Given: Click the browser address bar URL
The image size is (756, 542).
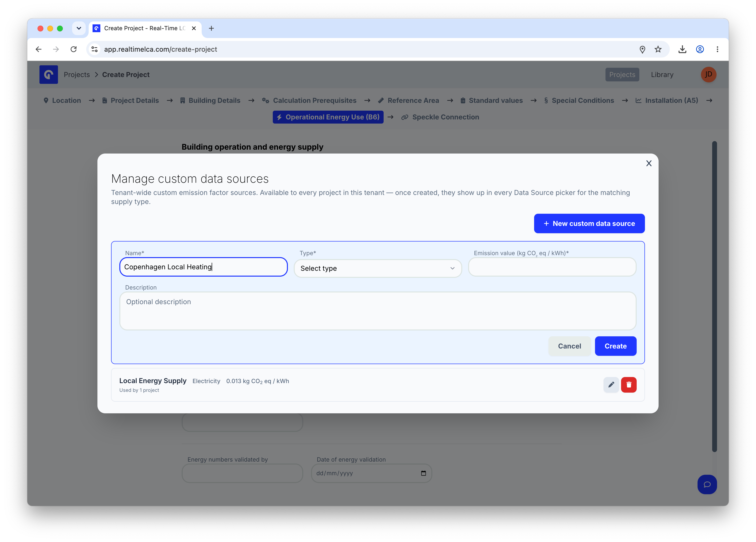Looking at the screenshot, I should click(160, 49).
